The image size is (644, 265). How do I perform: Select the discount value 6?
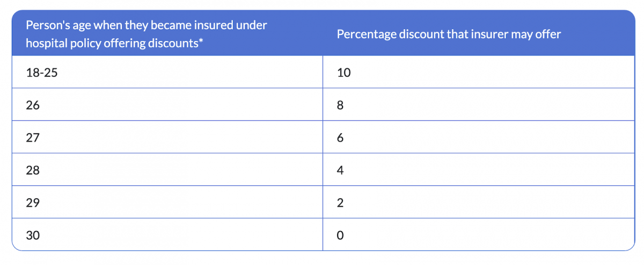pos(340,138)
